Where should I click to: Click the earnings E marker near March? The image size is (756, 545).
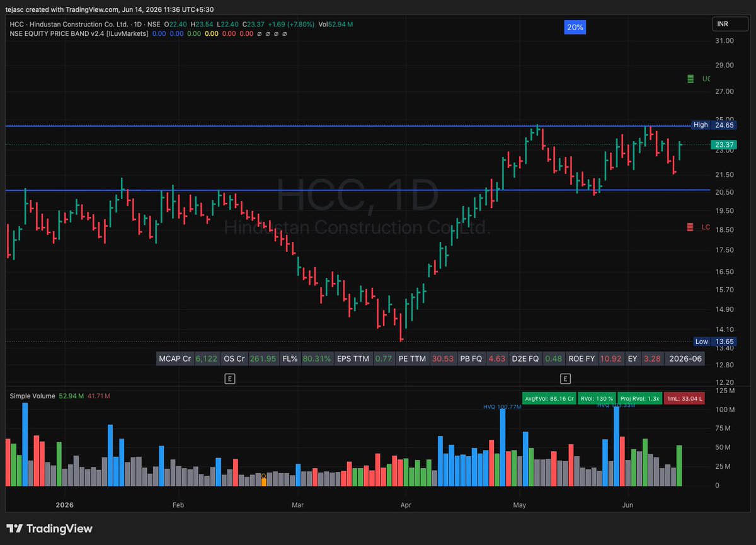230,379
